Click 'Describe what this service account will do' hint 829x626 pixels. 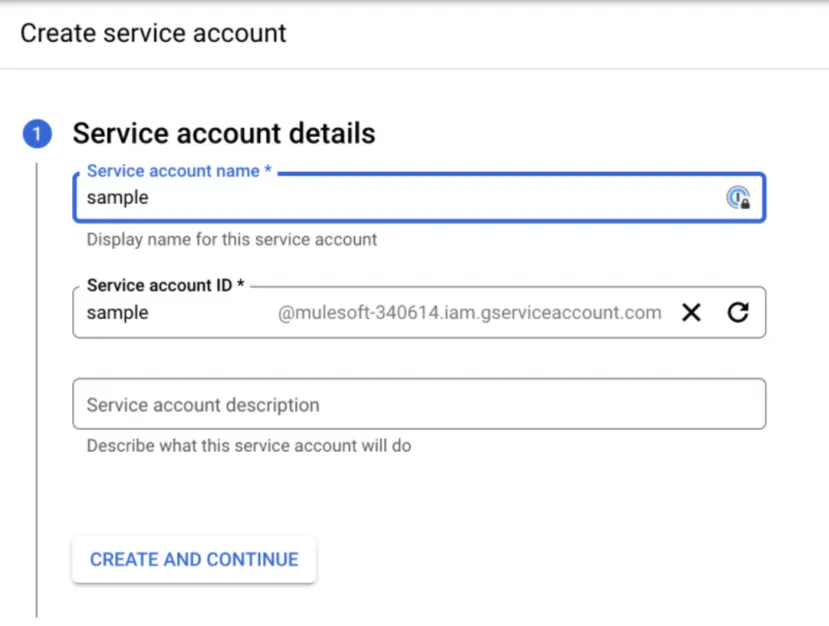pos(248,446)
